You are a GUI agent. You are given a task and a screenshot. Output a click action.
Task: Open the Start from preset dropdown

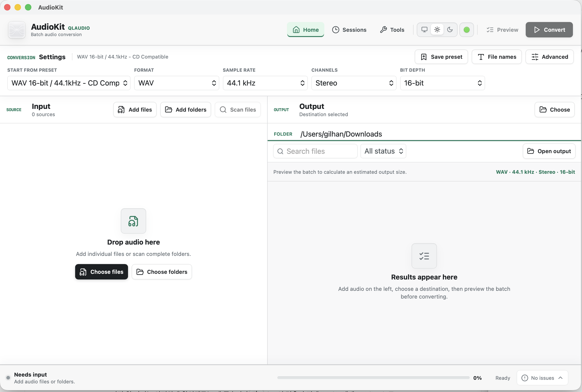point(69,83)
